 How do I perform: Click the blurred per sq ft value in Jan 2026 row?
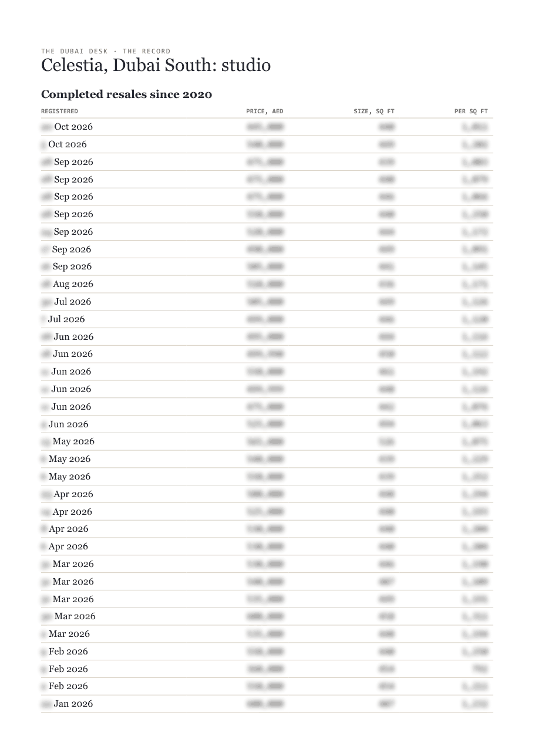click(475, 704)
